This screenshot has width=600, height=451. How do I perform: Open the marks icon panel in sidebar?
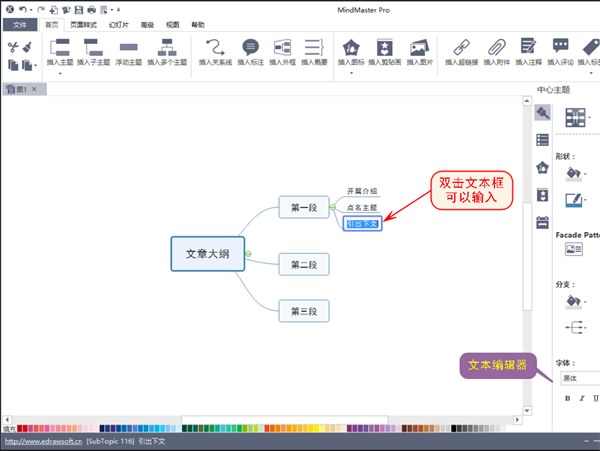click(543, 168)
